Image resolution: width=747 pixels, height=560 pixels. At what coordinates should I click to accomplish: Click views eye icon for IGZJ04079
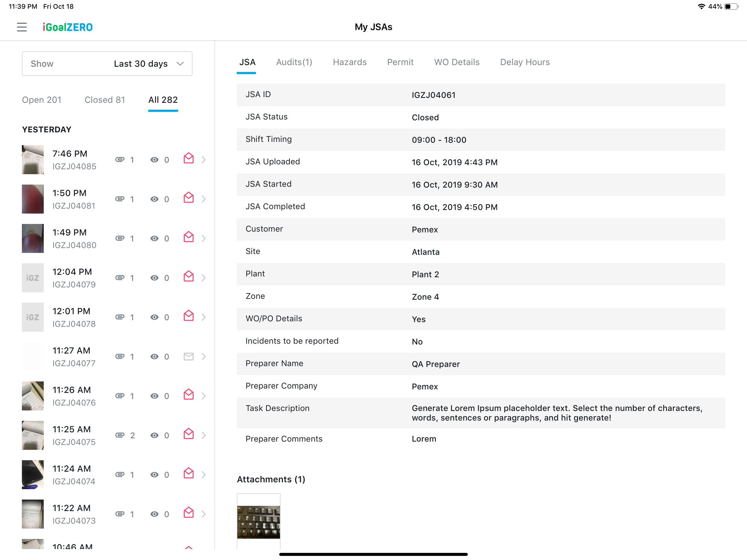[154, 278]
